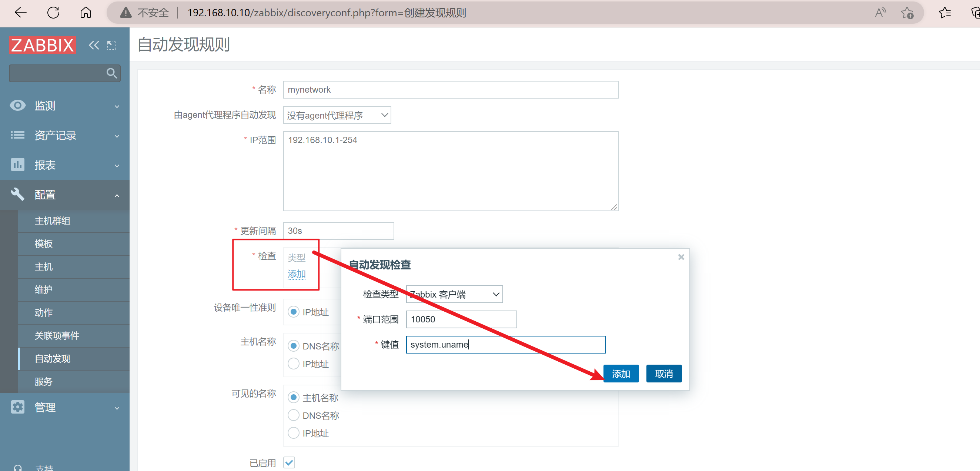This screenshot has width=980, height=471.
Task: Select DNS名称 for 可见的名称
Action: [x=293, y=415]
